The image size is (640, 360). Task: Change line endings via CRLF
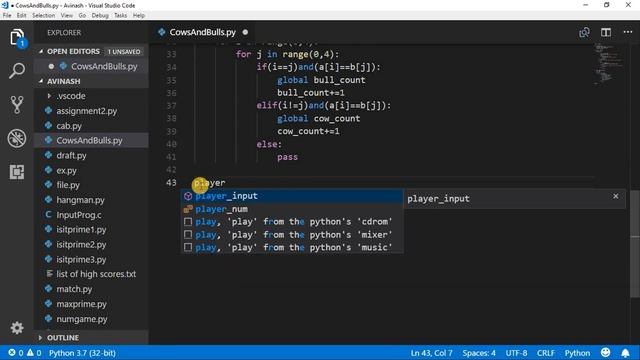point(546,353)
